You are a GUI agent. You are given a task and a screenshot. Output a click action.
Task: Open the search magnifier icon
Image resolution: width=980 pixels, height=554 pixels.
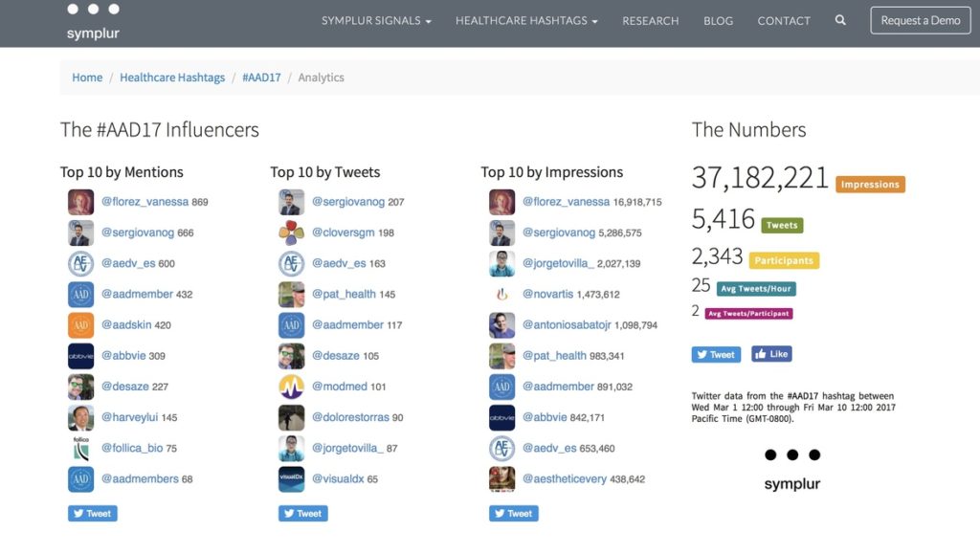click(x=840, y=20)
